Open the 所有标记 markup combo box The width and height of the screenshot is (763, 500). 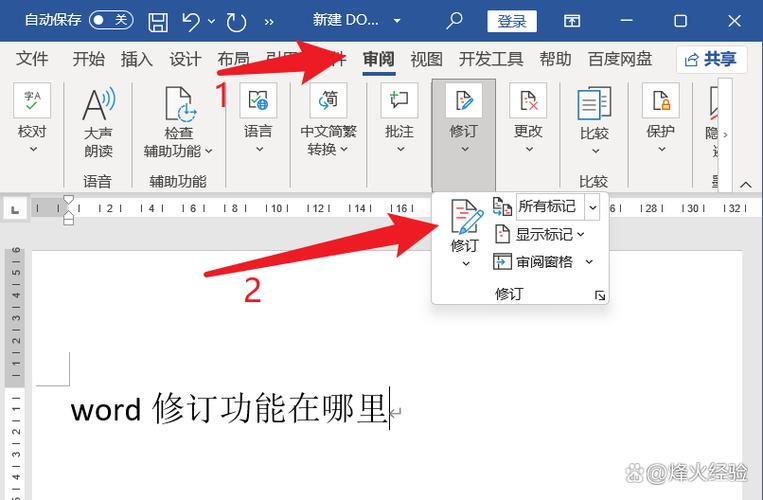click(x=558, y=207)
